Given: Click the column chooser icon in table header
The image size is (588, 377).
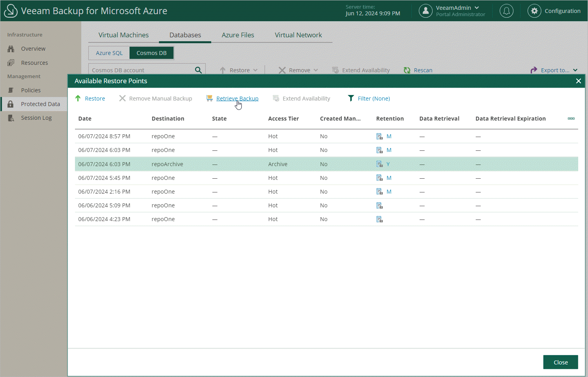Looking at the screenshot, I should (571, 119).
